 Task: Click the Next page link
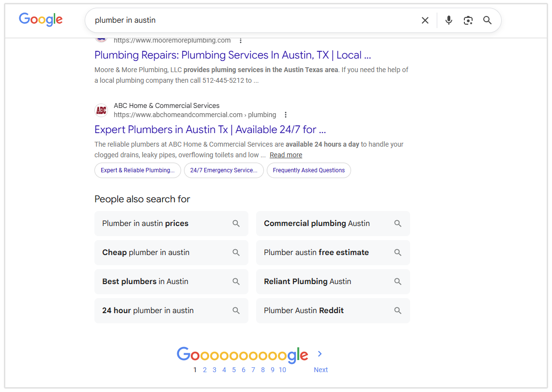pos(321,370)
